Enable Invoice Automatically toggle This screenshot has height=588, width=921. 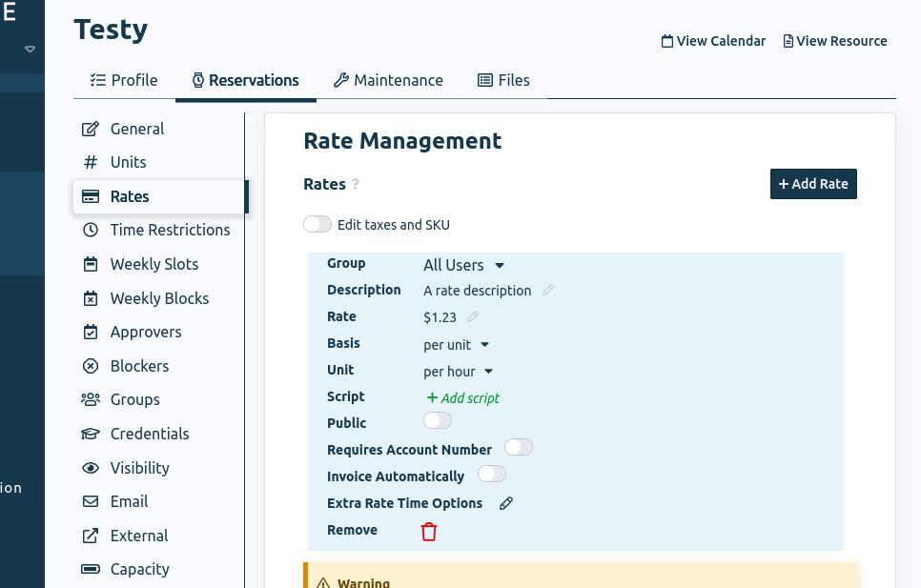(x=491, y=474)
